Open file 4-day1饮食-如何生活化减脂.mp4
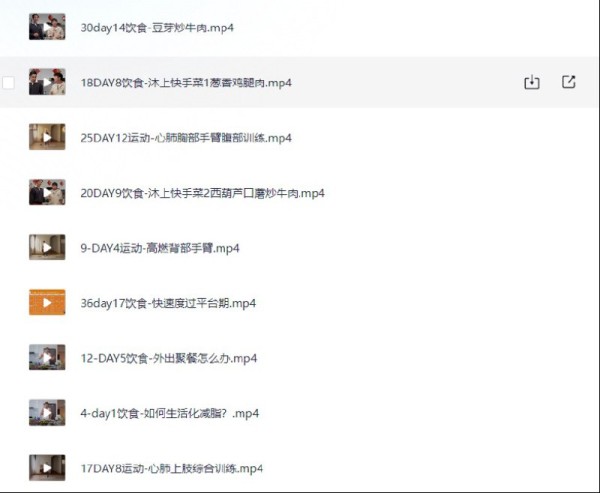The width and height of the screenshot is (600, 493). 170,413
